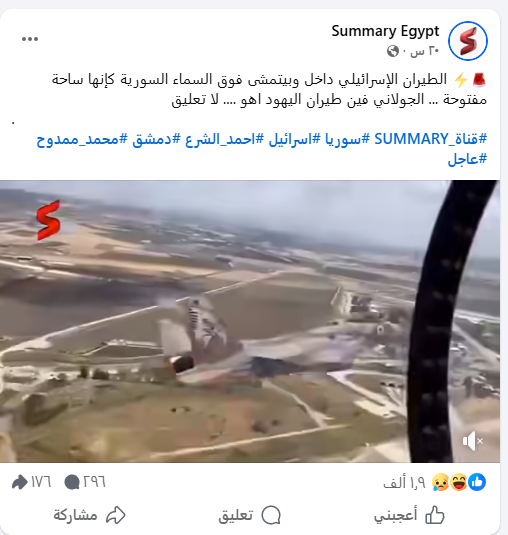Open the Summary Egypt page name link
This screenshot has height=535, width=508.
tap(385, 31)
